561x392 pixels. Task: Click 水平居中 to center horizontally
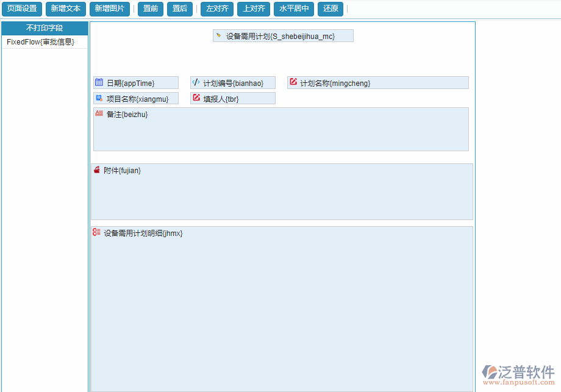click(293, 9)
